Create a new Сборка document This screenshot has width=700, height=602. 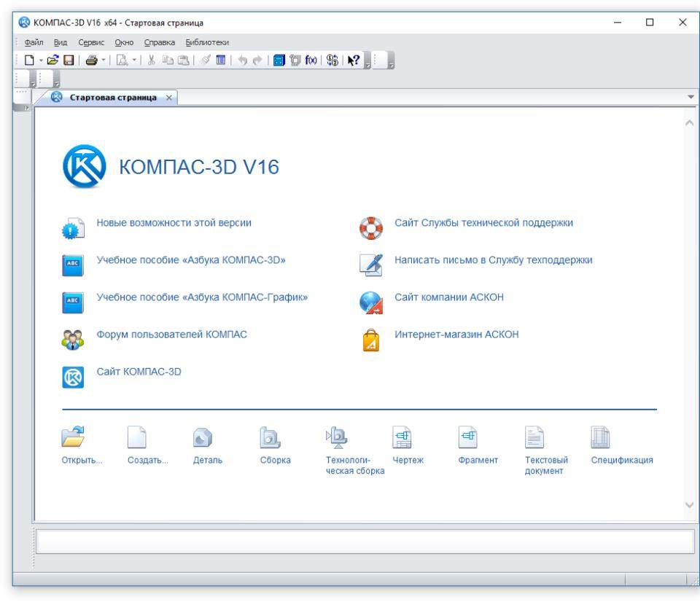point(268,439)
